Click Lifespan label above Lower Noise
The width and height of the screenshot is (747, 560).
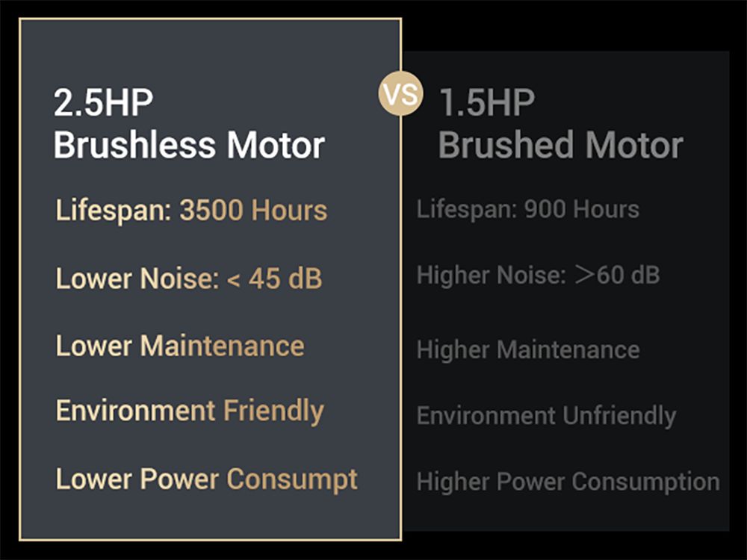coord(114,211)
